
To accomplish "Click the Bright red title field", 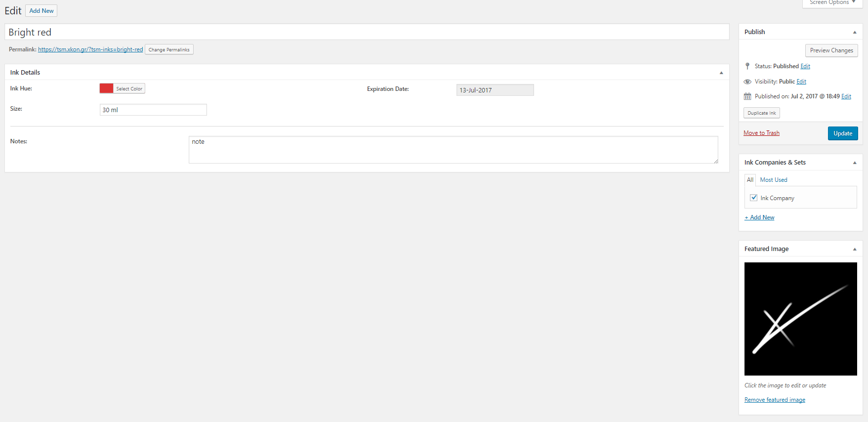I will pos(367,32).
